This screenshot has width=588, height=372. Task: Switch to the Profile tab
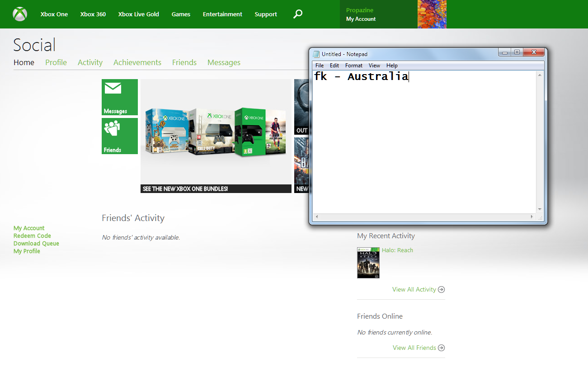(56, 62)
